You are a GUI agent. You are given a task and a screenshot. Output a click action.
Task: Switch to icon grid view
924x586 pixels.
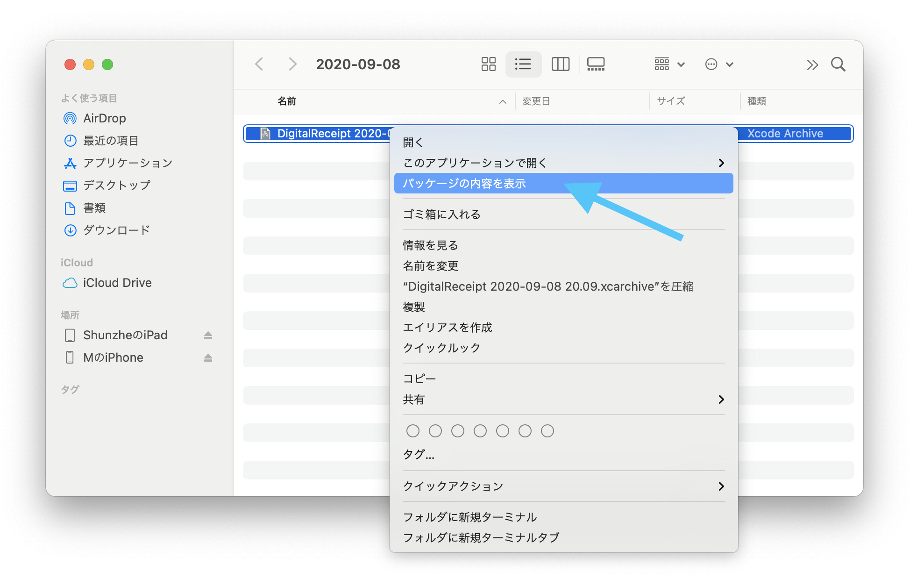(488, 64)
